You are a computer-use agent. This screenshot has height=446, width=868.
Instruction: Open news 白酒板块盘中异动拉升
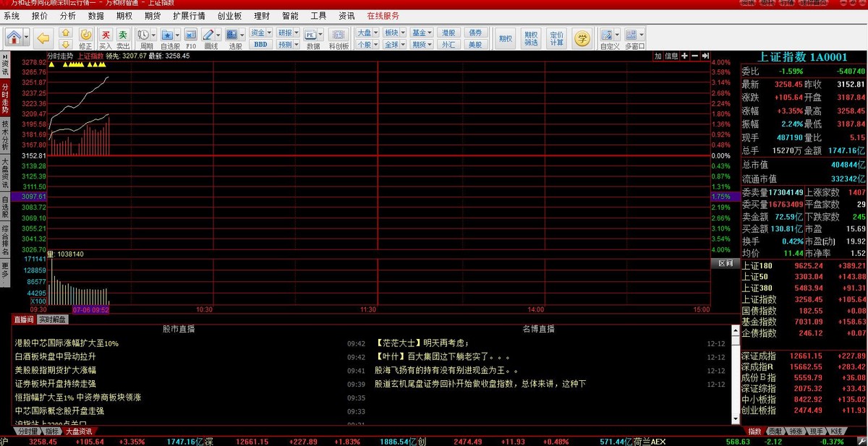point(56,356)
